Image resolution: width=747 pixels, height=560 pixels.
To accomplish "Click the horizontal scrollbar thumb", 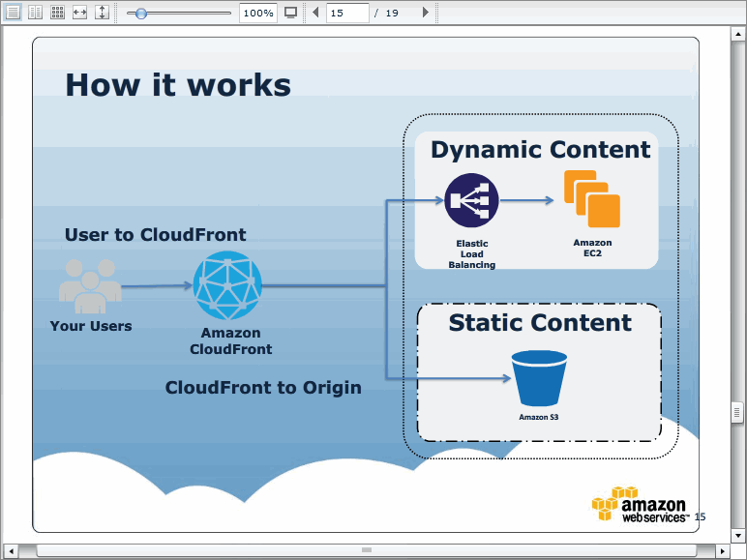I will click(367, 550).
